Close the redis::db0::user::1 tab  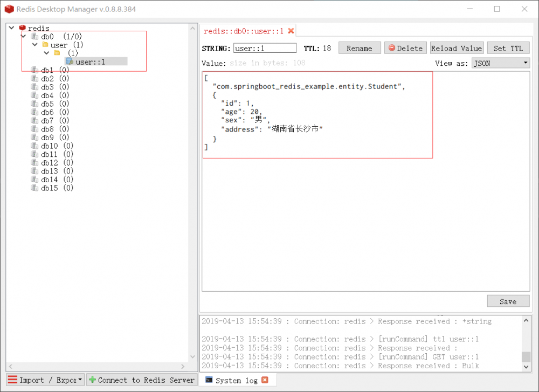291,31
